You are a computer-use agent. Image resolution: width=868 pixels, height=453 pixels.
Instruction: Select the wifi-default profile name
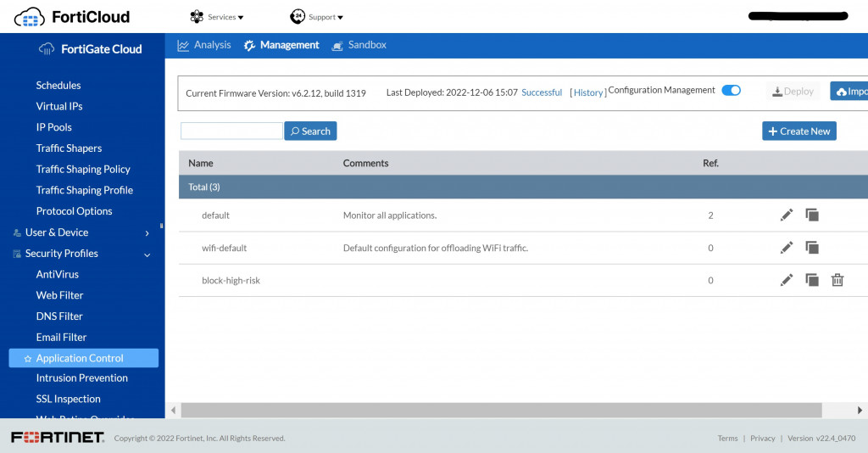tap(224, 248)
